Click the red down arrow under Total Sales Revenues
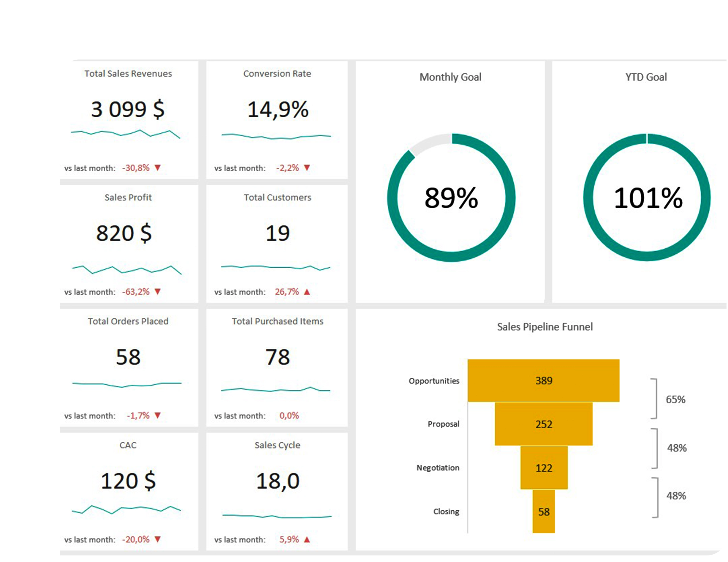728x562 pixels. 158,168
